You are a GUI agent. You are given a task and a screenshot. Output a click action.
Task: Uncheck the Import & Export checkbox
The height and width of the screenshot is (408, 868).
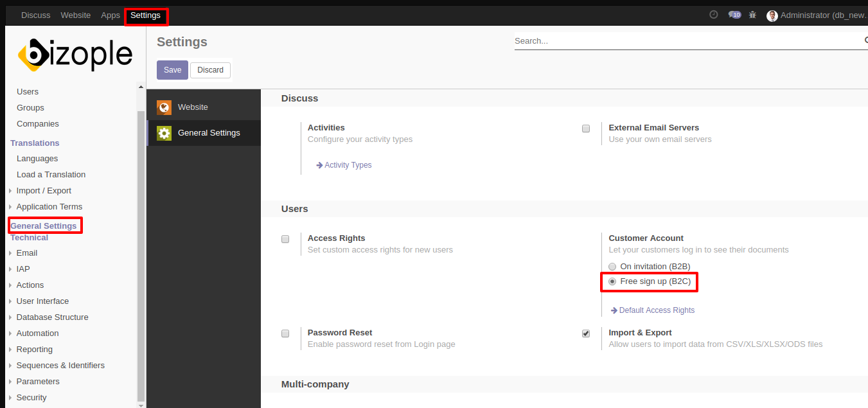tap(586, 333)
